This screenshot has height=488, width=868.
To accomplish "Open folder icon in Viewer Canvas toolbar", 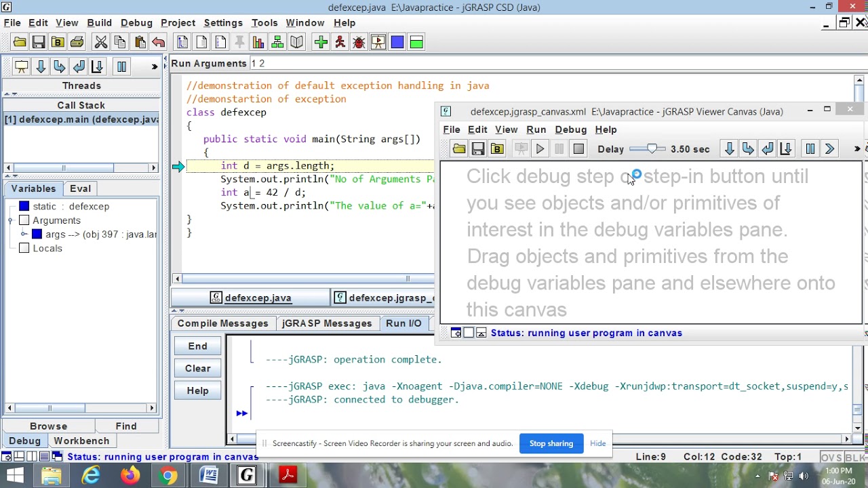I will pos(459,149).
